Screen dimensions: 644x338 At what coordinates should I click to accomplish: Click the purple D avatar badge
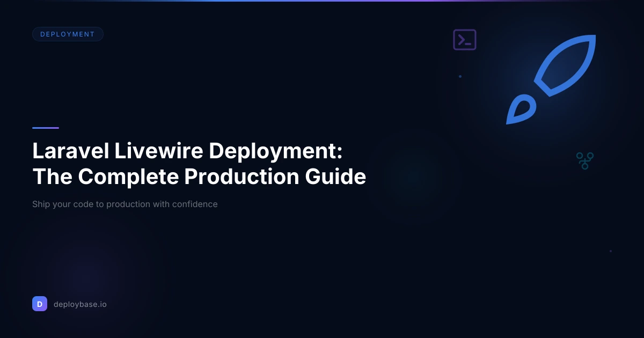pos(40,304)
